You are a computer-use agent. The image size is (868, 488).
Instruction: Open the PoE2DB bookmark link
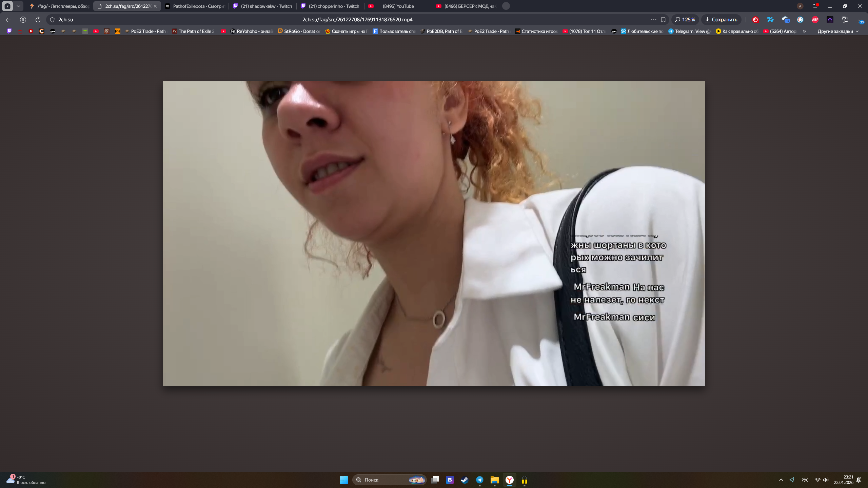(441, 31)
